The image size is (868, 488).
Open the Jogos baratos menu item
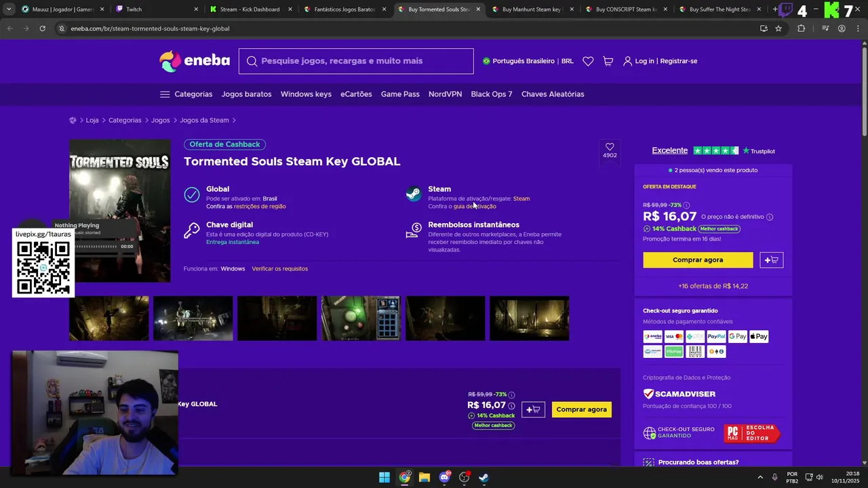coord(246,94)
